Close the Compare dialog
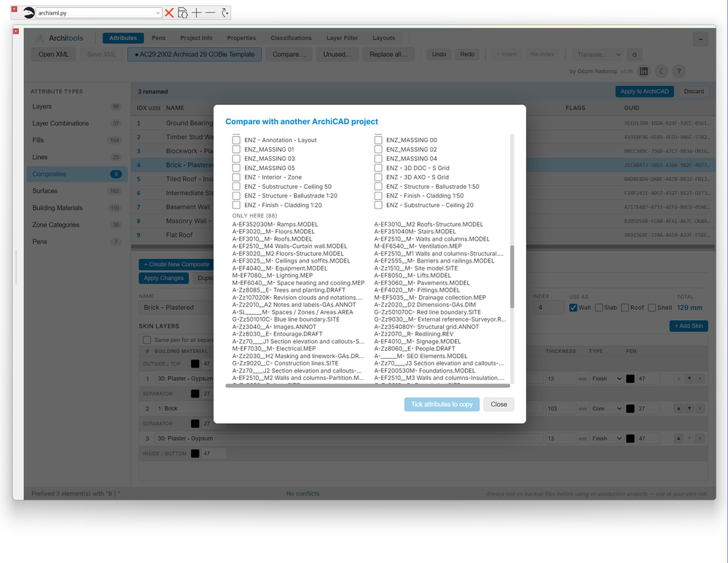This screenshot has width=728, height=563. click(498, 404)
